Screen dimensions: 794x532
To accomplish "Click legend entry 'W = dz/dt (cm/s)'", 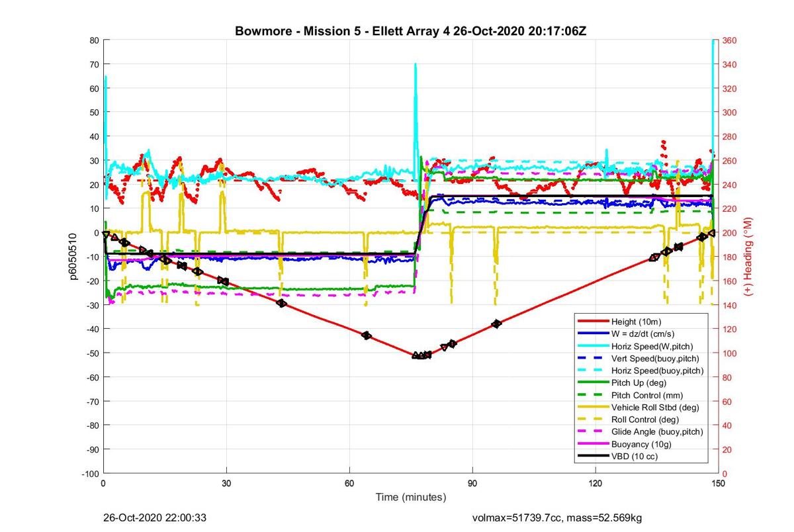I will (642, 333).
